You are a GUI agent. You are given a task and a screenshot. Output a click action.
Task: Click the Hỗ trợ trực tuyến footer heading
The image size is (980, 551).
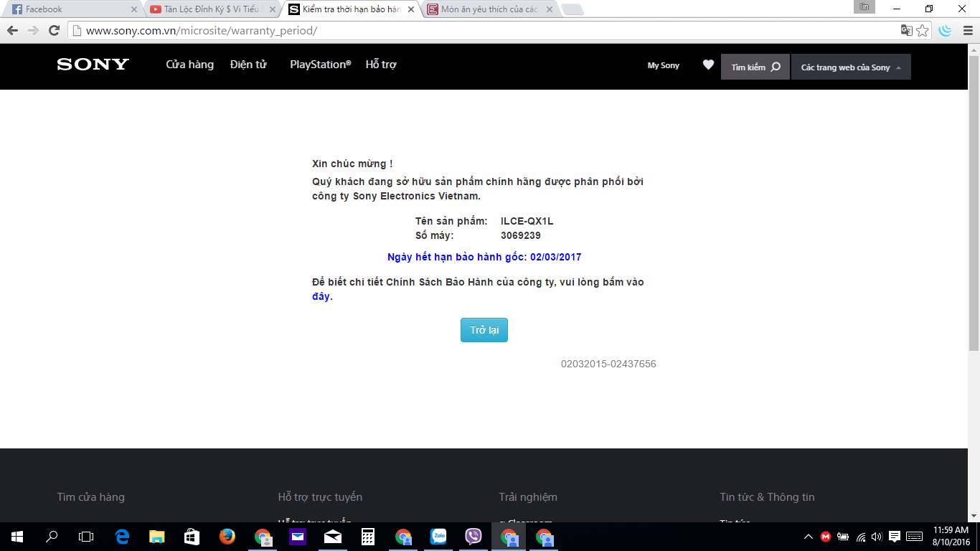click(x=320, y=497)
